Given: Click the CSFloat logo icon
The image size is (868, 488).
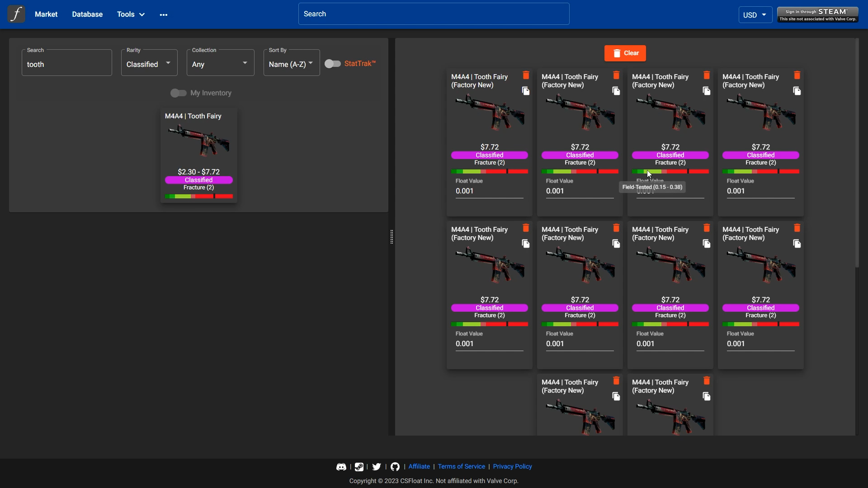Looking at the screenshot, I should click(16, 14).
